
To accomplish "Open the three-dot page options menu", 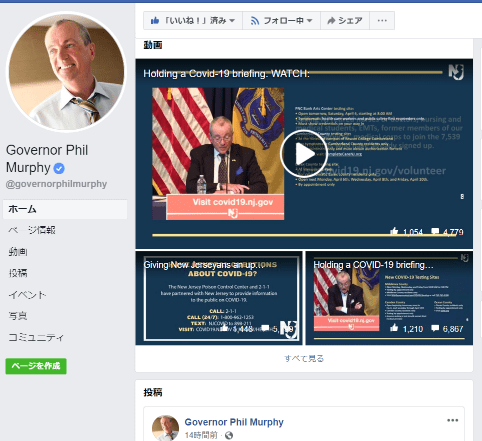I will [x=382, y=21].
